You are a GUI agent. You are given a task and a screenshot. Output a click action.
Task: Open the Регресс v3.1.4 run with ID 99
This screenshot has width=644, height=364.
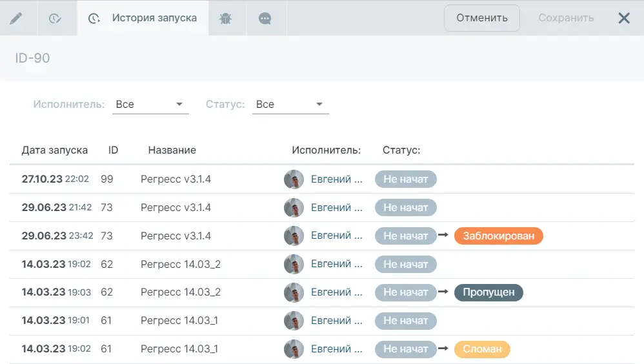pyautogui.click(x=176, y=179)
